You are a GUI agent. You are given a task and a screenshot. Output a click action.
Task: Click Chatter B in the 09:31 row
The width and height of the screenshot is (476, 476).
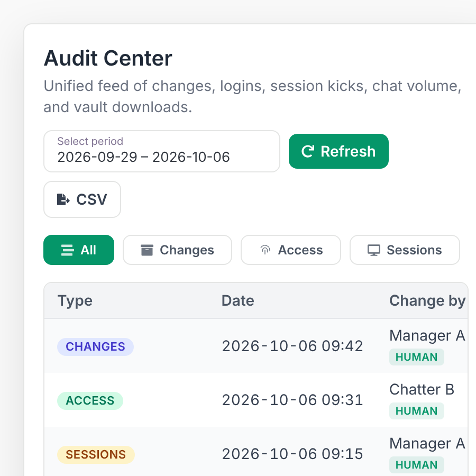[422, 389]
